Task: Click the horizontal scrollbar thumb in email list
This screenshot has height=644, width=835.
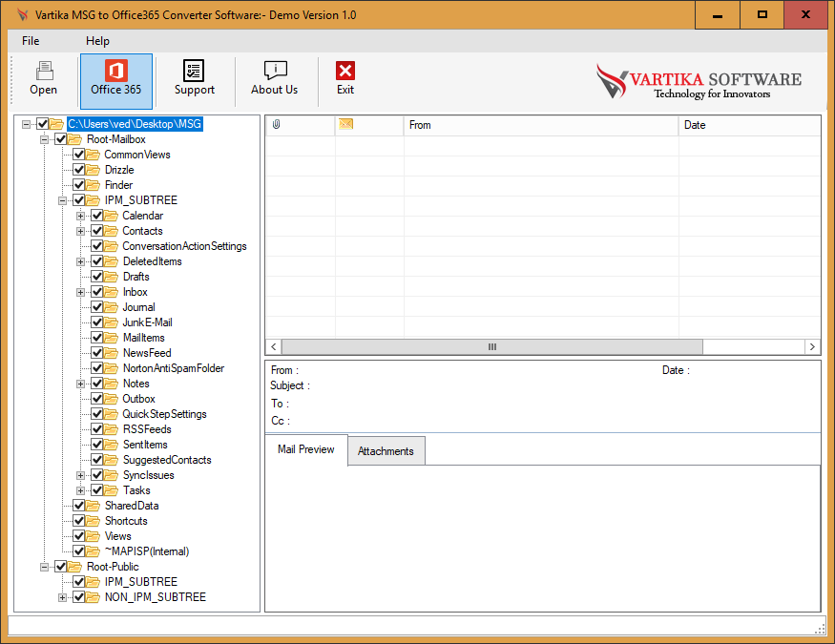Action: [492, 347]
